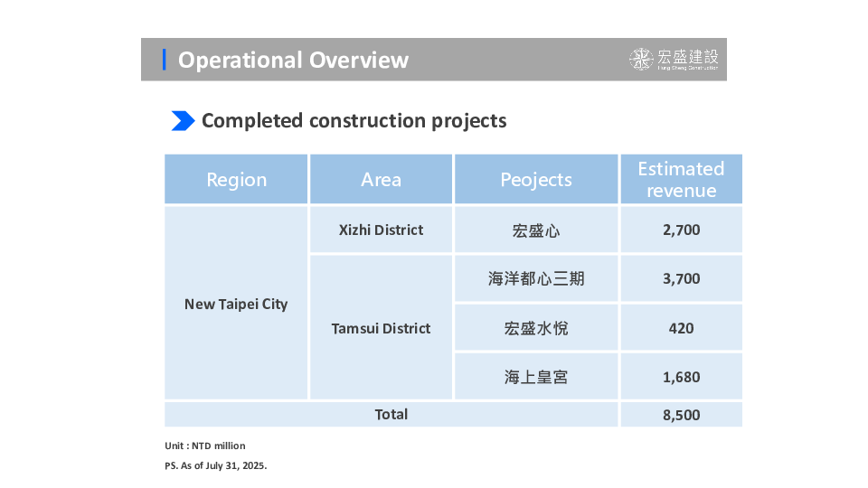Select the Area column header
Viewport: 868px width, 488px height.
pyautogui.click(x=381, y=179)
